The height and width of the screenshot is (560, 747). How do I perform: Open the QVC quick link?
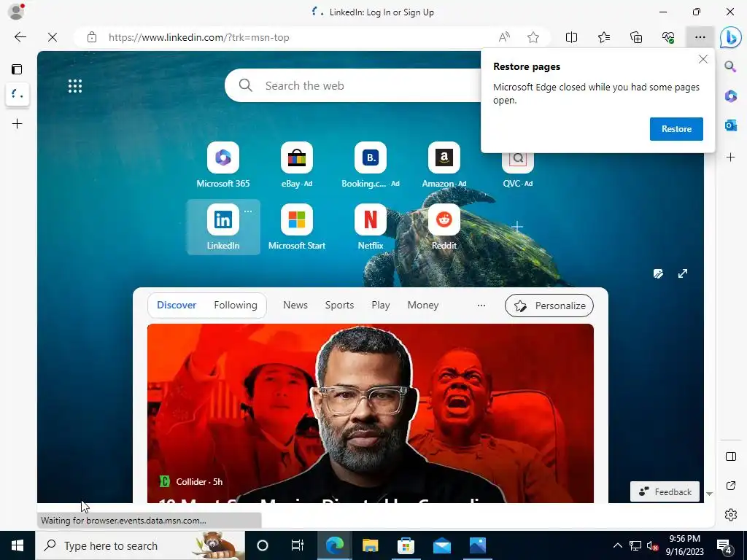pyautogui.click(x=517, y=171)
